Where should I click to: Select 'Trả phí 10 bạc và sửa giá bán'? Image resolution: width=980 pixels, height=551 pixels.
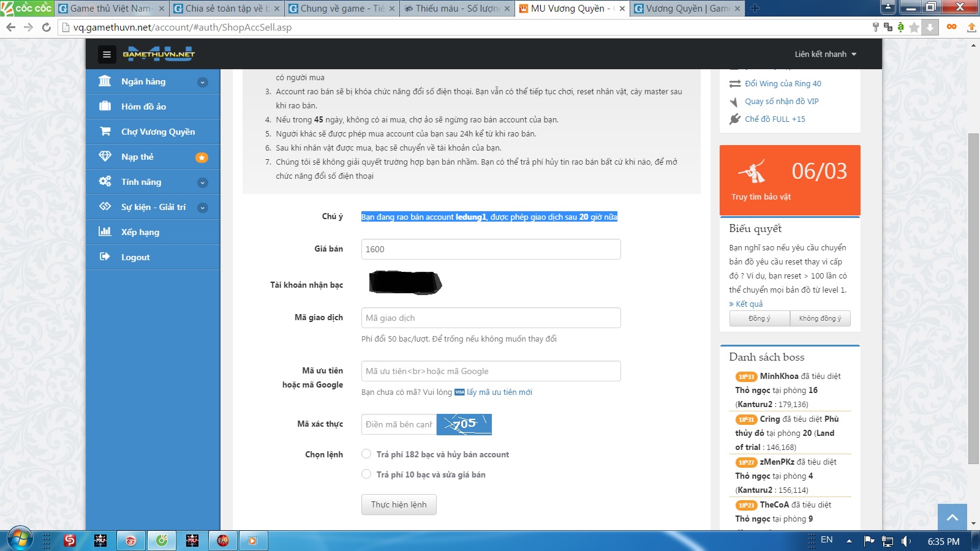coord(366,474)
